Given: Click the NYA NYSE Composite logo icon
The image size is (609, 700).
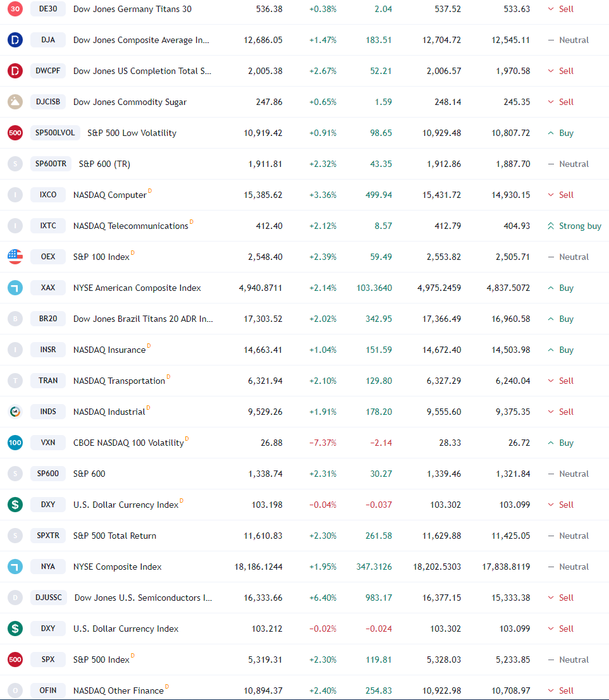Looking at the screenshot, I should click(15, 567).
